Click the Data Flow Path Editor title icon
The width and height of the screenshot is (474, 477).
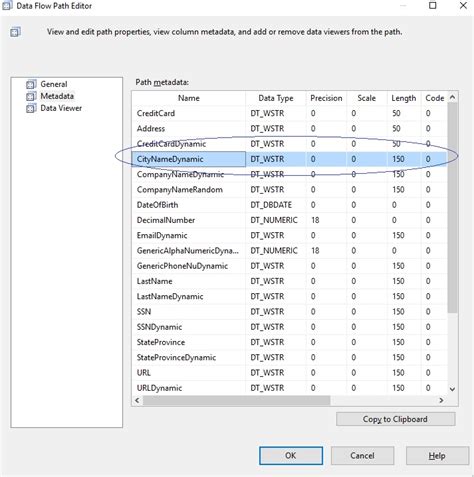click(x=7, y=6)
